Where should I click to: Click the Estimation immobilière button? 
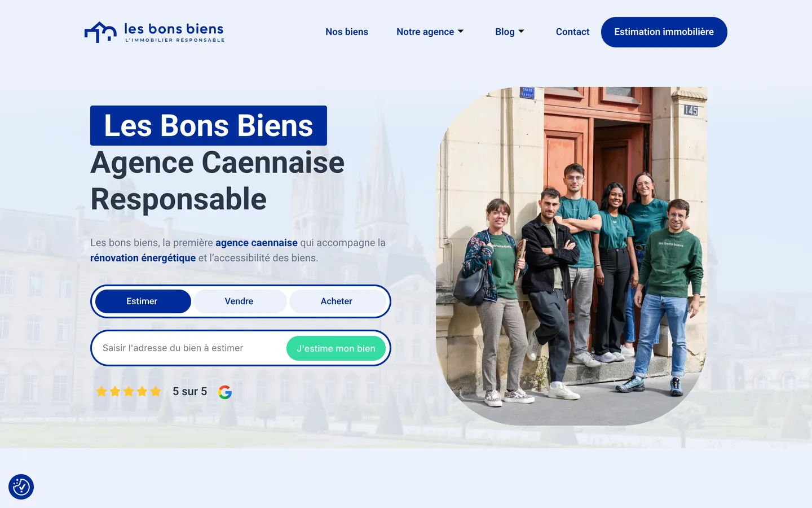(x=664, y=32)
